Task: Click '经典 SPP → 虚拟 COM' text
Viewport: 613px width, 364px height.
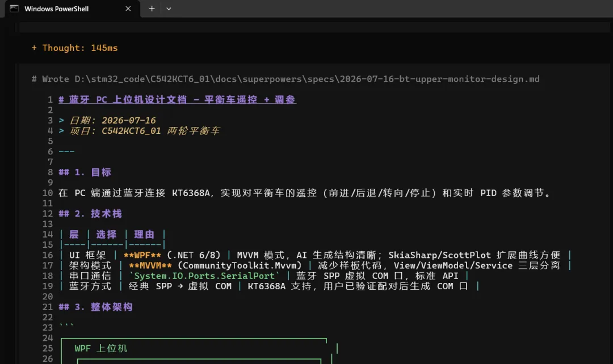Action: pos(180,286)
